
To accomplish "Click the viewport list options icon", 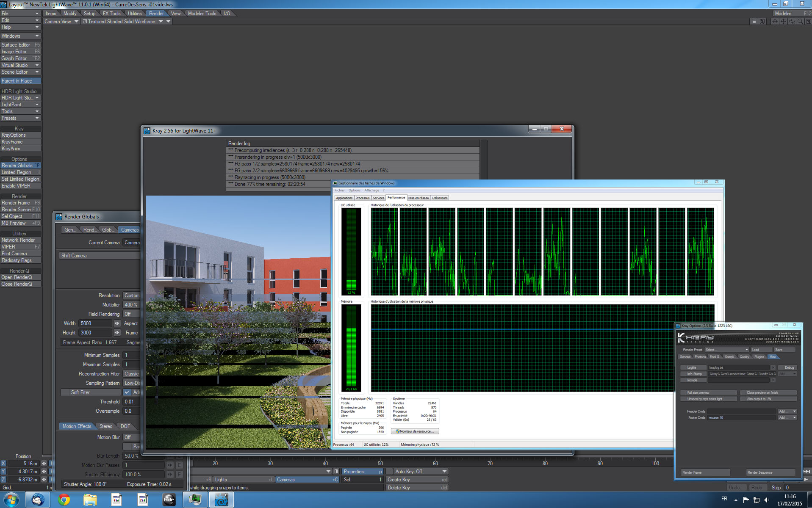I will [754, 22].
